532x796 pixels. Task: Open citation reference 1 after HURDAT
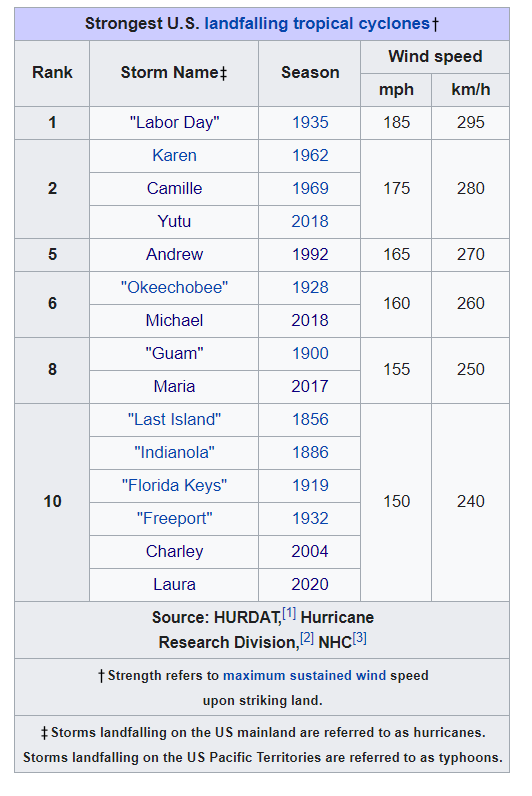(289, 613)
